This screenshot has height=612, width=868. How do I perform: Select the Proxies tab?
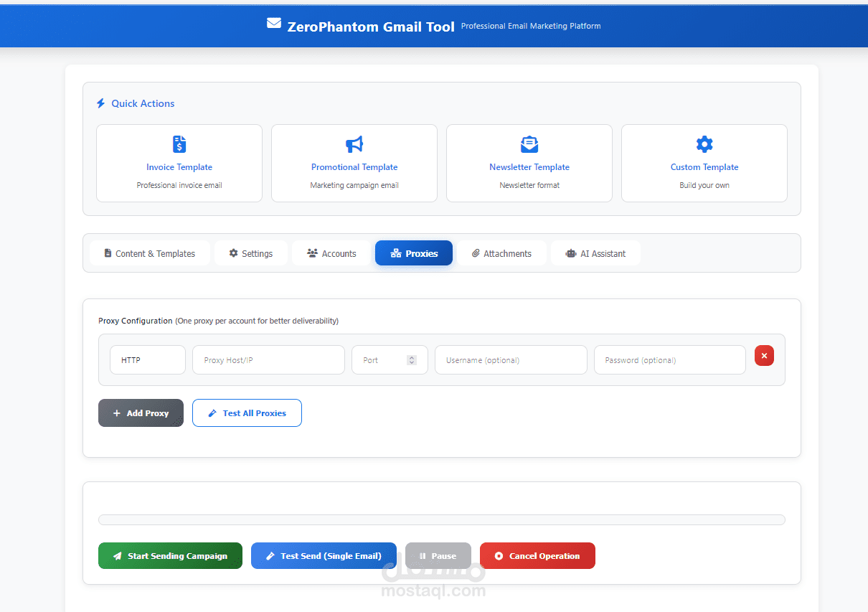pyautogui.click(x=414, y=253)
